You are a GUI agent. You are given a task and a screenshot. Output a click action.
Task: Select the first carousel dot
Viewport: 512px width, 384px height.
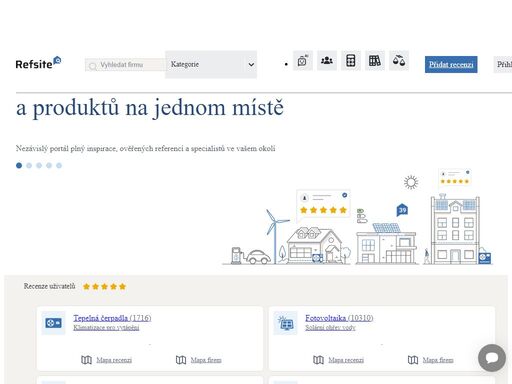click(x=19, y=165)
